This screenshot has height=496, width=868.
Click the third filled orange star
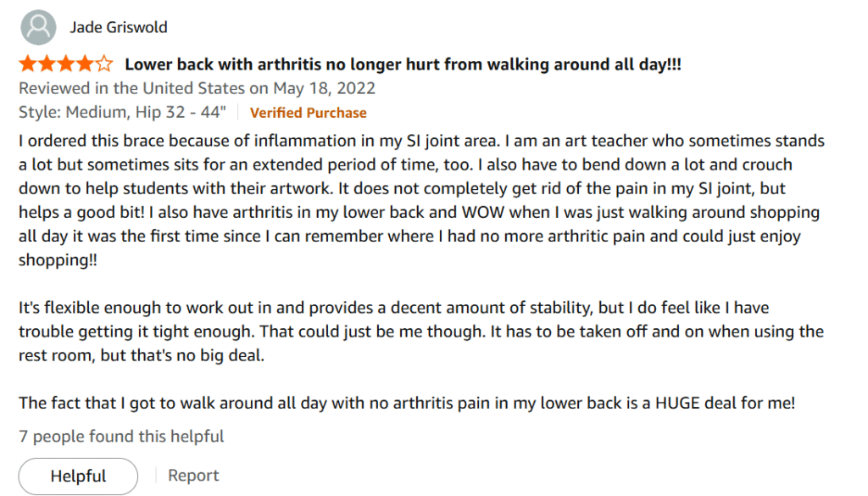65,64
